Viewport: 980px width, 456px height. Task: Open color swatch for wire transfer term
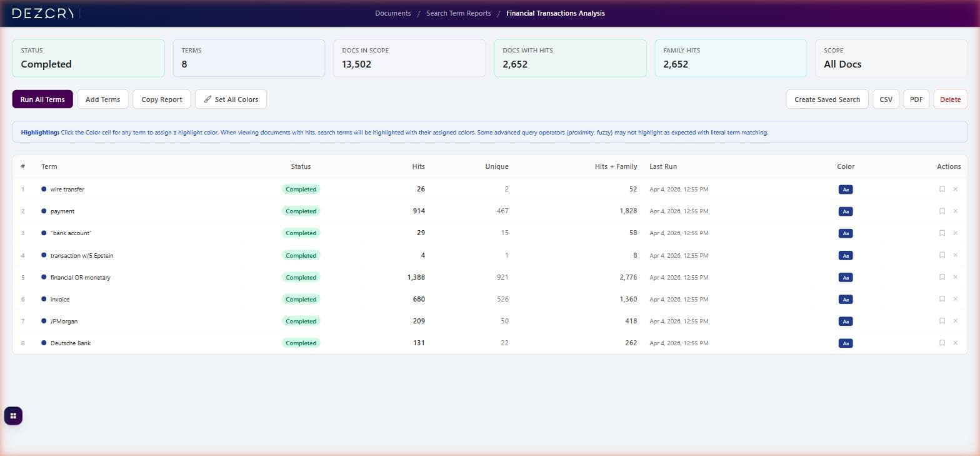[845, 190]
